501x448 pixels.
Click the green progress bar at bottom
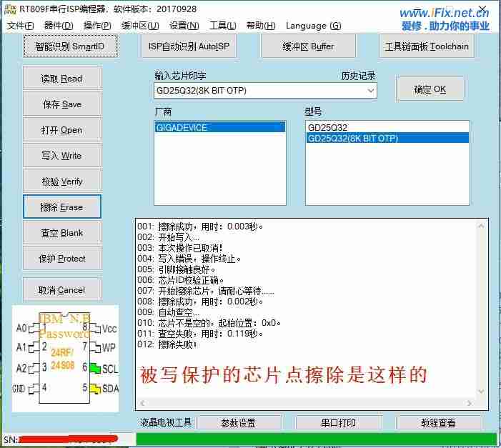tap(314, 439)
